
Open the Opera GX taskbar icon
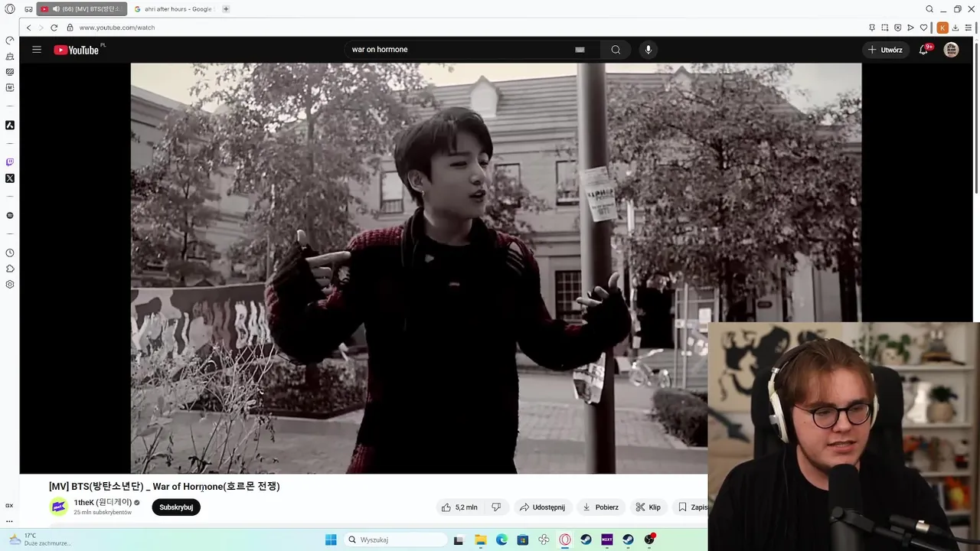click(565, 540)
